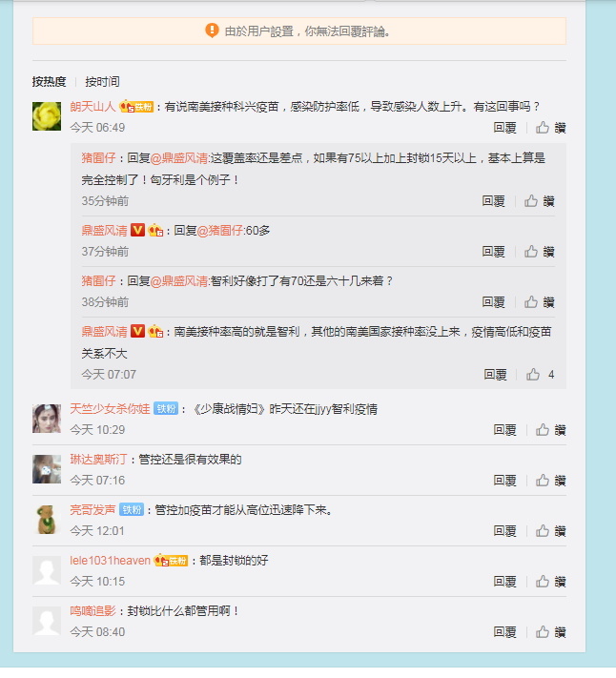Open @鼎盛风清 mention in first reply

pos(179,158)
